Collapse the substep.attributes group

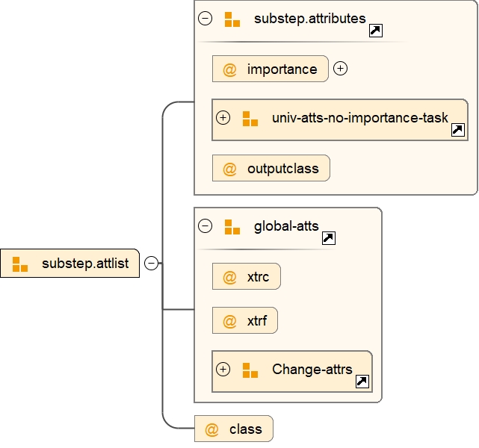point(205,19)
